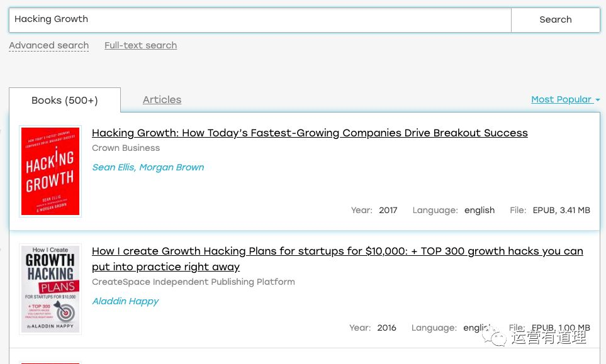Select the Books (500+) tab
Screen dimensions: 606x364
tap(65, 101)
